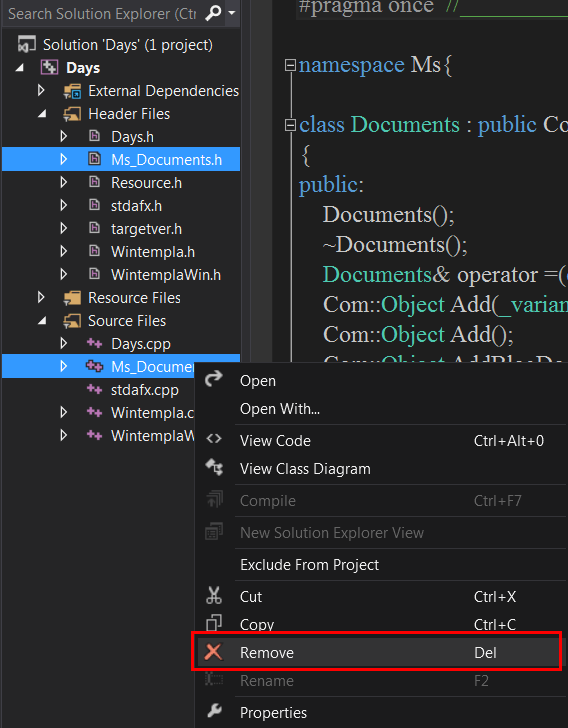Collapse the Source Files folder
The height and width of the screenshot is (728, 568).
(x=42, y=320)
